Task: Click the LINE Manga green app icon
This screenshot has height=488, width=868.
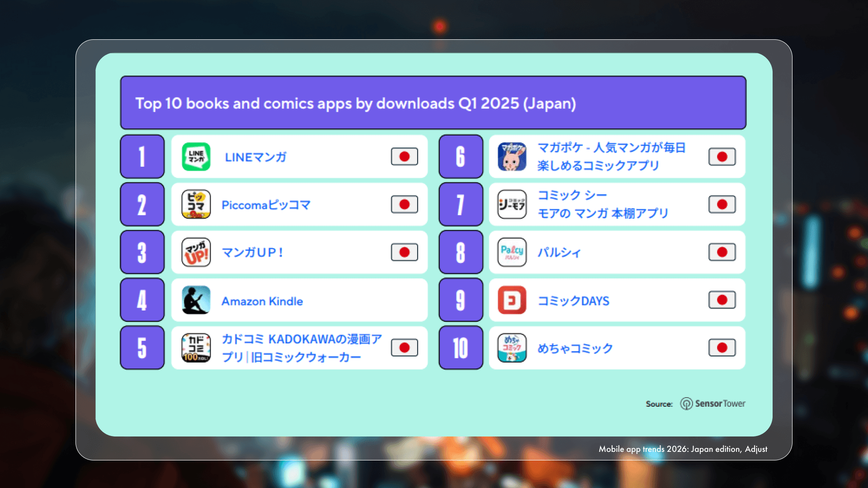Action: tap(196, 157)
